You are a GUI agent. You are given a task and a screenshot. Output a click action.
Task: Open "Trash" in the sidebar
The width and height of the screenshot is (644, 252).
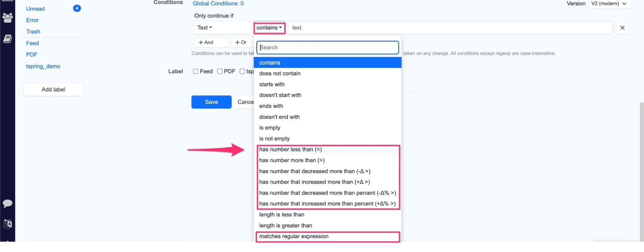click(x=33, y=31)
